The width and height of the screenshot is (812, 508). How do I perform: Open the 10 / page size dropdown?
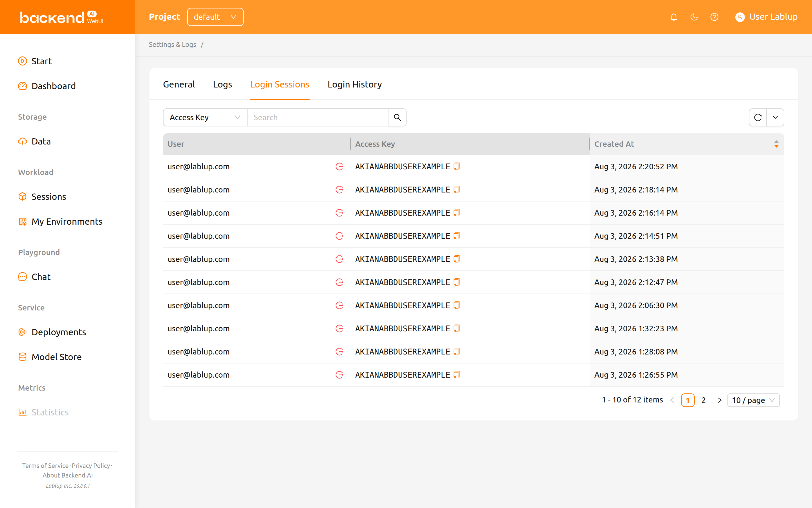pos(754,400)
